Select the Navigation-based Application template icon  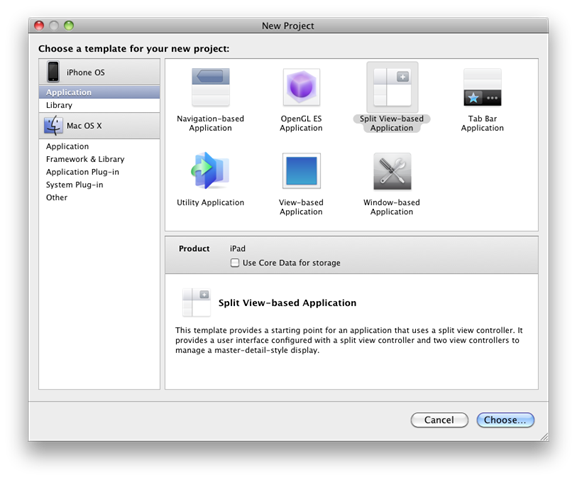pyautogui.click(x=210, y=87)
